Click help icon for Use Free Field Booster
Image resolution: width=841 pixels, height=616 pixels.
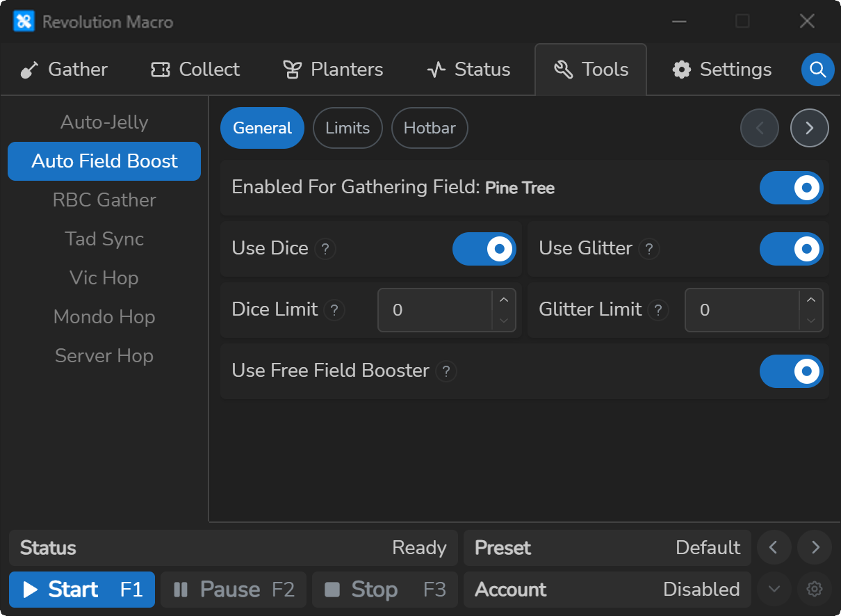click(x=446, y=371)
